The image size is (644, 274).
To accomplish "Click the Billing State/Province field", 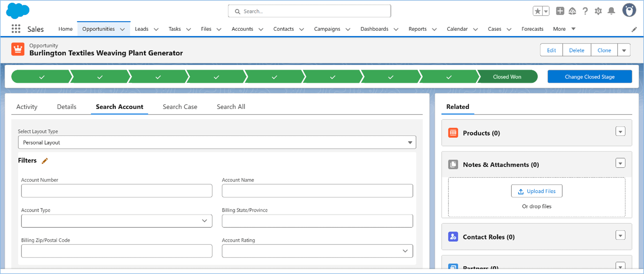I will [317, 221].
